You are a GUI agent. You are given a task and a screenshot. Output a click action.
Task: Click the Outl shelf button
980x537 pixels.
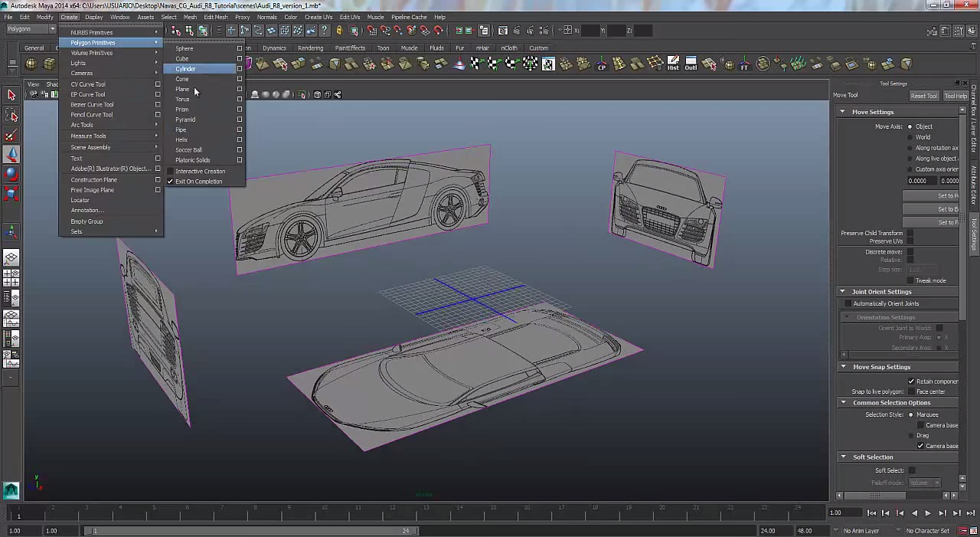pyautogui.click(x=691, y=64)
